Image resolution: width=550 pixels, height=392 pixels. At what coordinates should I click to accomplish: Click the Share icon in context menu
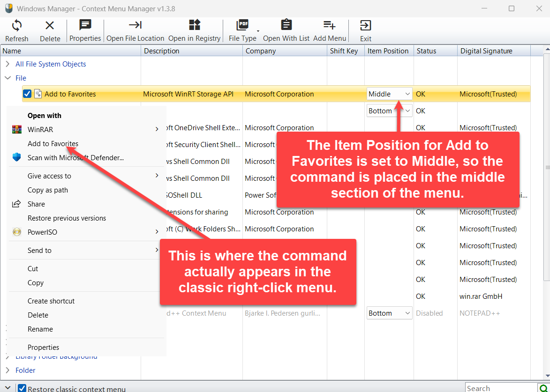[x=16, y=204]
